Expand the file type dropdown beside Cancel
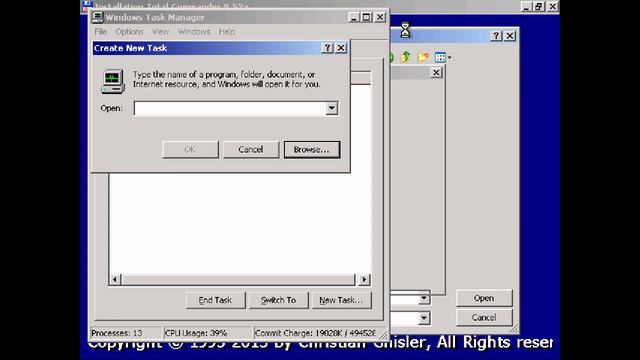Image resolution: width=640 pixels, height=360 pixels. pos(424,318)
